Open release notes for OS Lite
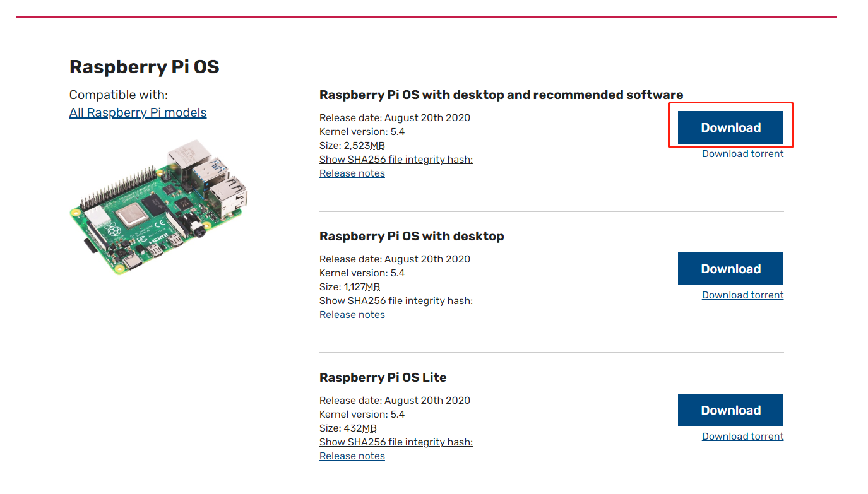 [x=352, y=456]
